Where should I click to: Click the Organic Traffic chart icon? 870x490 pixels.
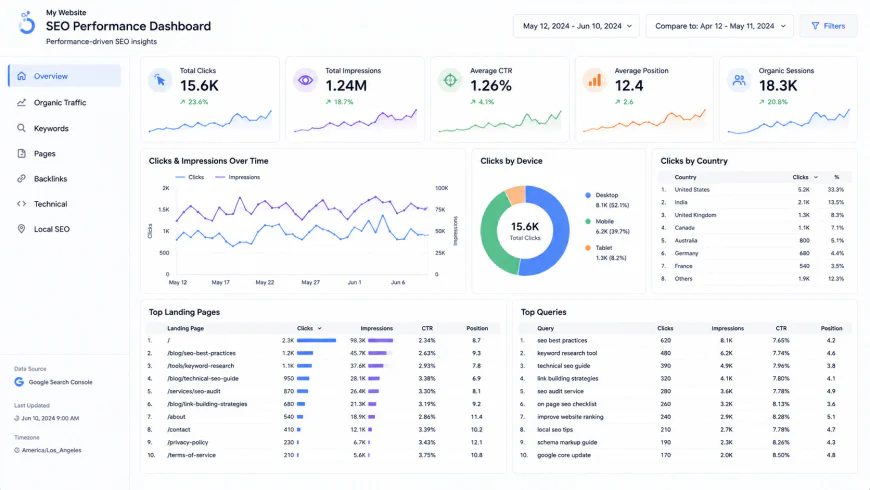21,102
